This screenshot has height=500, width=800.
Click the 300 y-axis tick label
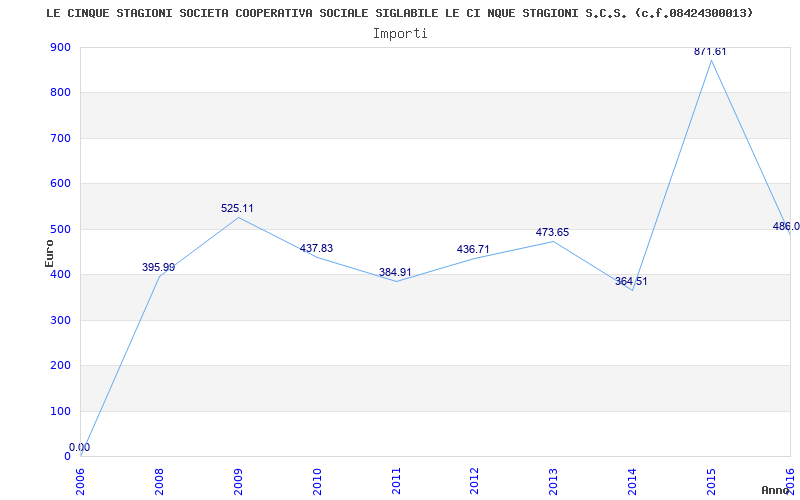pyautogui.click(x=60, y=320)
